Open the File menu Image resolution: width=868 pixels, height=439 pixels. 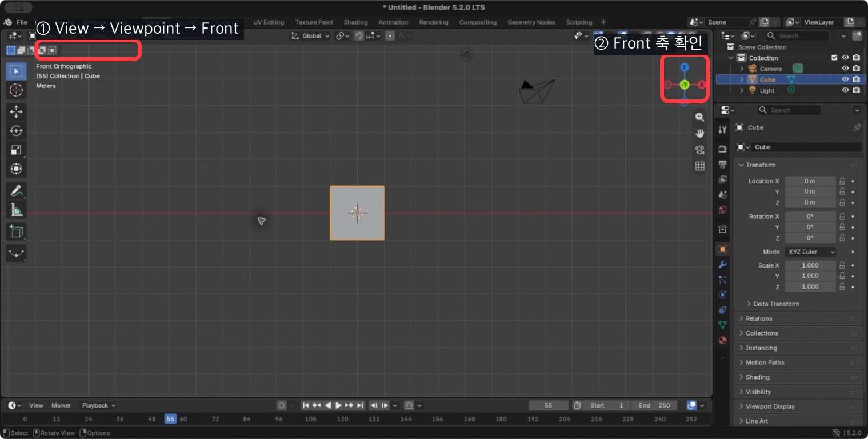tap(22, 22)
